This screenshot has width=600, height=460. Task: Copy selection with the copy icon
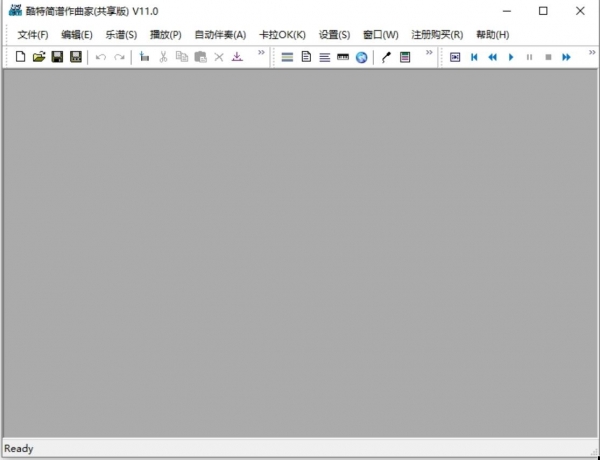[182, 57]
